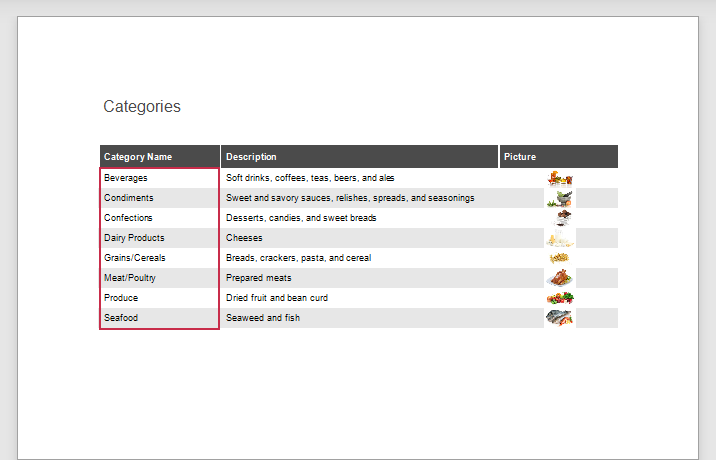Click the Seaweed and fish description
This screenshot has height=460, width=716.
click(x=263, y=318)
